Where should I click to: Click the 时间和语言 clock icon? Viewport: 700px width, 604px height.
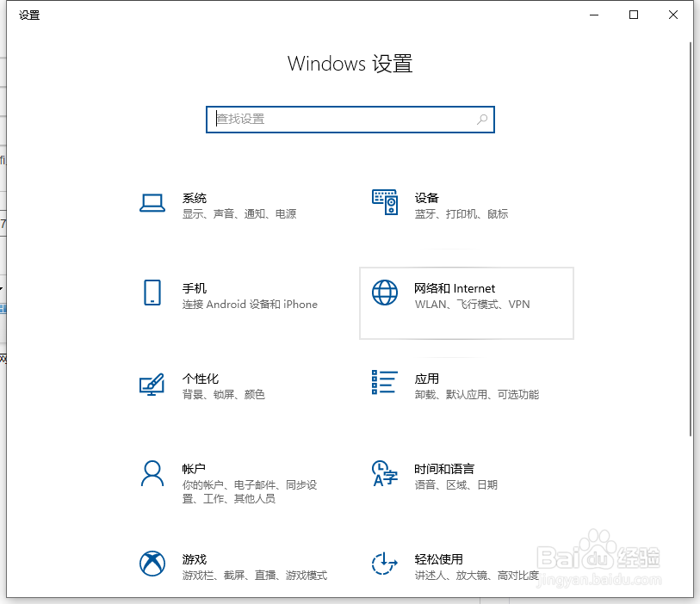point(385,473)
